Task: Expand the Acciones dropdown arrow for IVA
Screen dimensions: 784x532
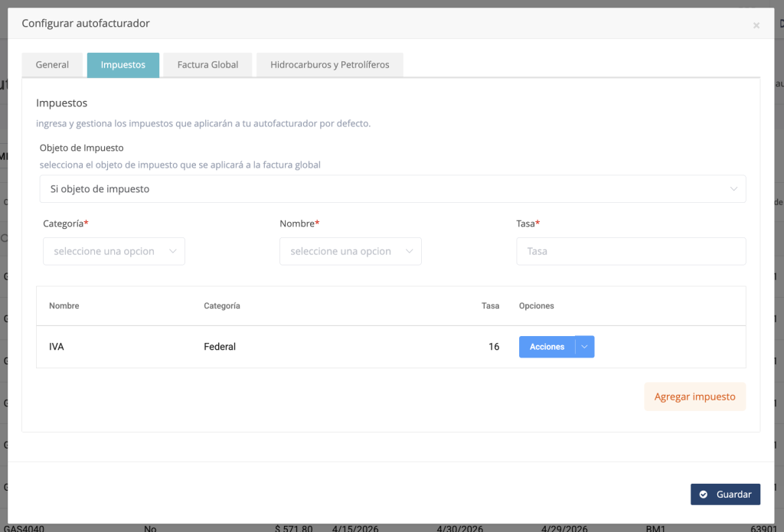Action: pyautogui.click(x=584, y=347)
